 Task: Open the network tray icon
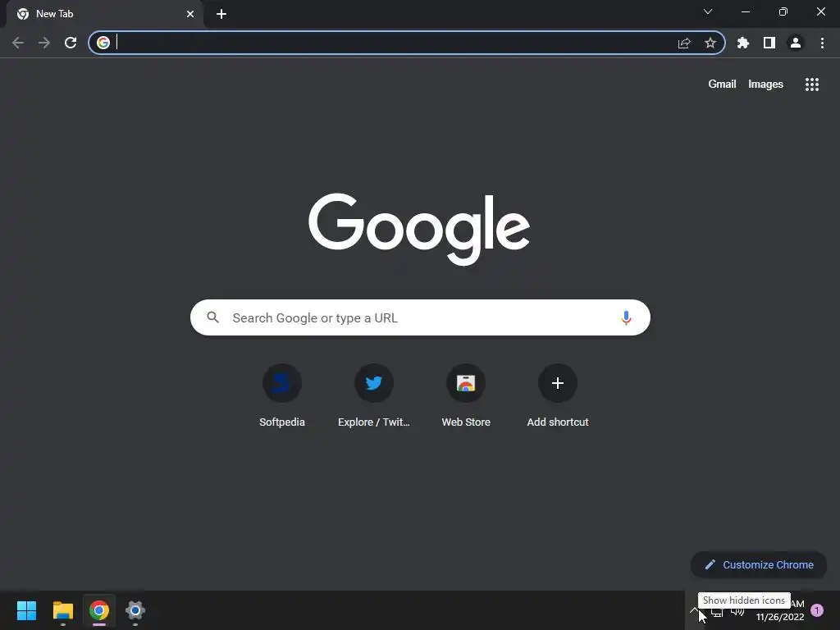coord(717,611)
